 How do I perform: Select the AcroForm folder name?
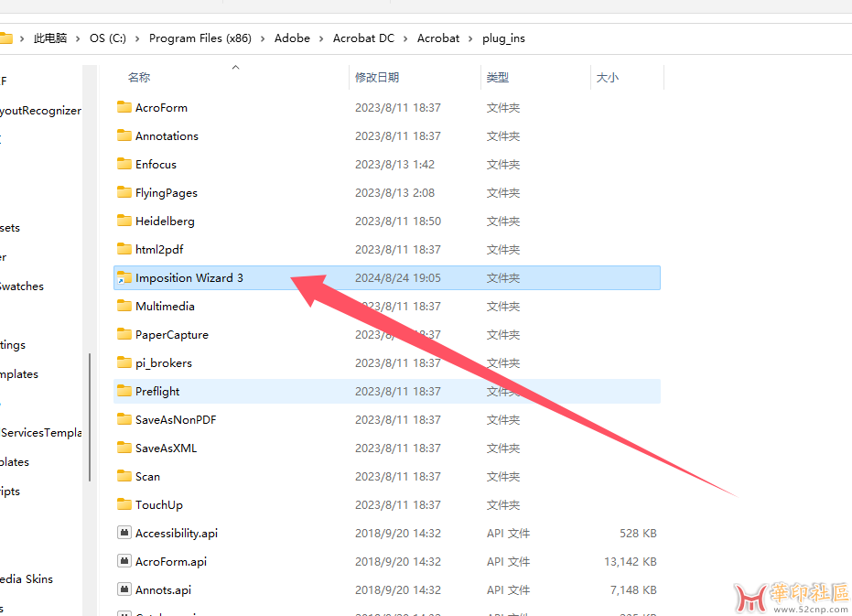coord(161,108)
